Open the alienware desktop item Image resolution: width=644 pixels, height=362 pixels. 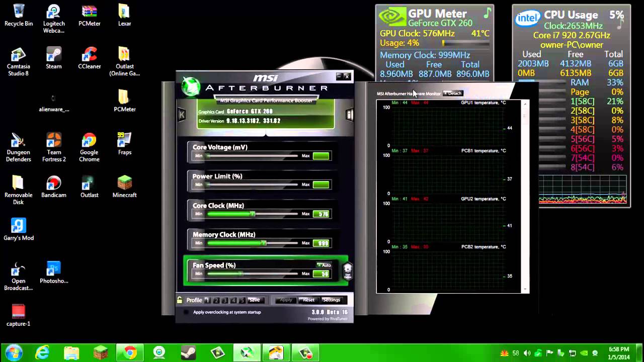(x=54, y=101)
